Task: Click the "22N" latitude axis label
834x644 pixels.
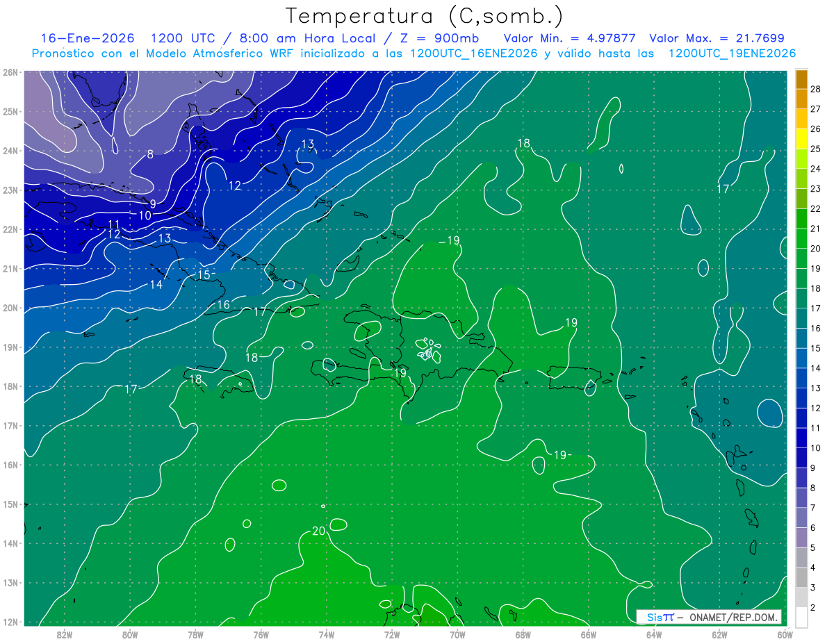Action: coord(10,229)
